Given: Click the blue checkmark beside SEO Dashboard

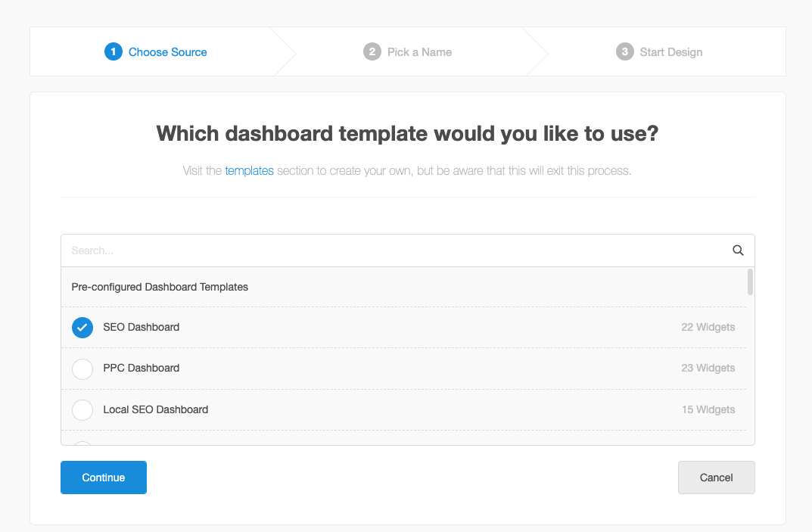Looking at the screenshot, I should (82, 327).
